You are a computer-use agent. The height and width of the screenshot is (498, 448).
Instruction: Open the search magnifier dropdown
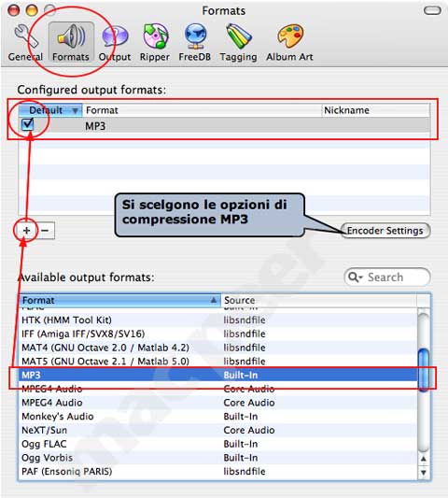pyautogui.click(x=355, y=277)
